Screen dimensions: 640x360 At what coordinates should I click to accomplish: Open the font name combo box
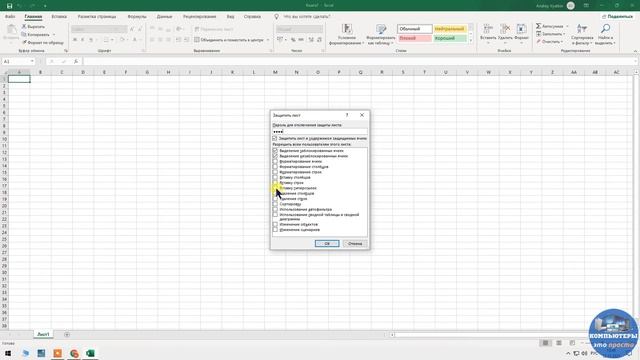99,29
